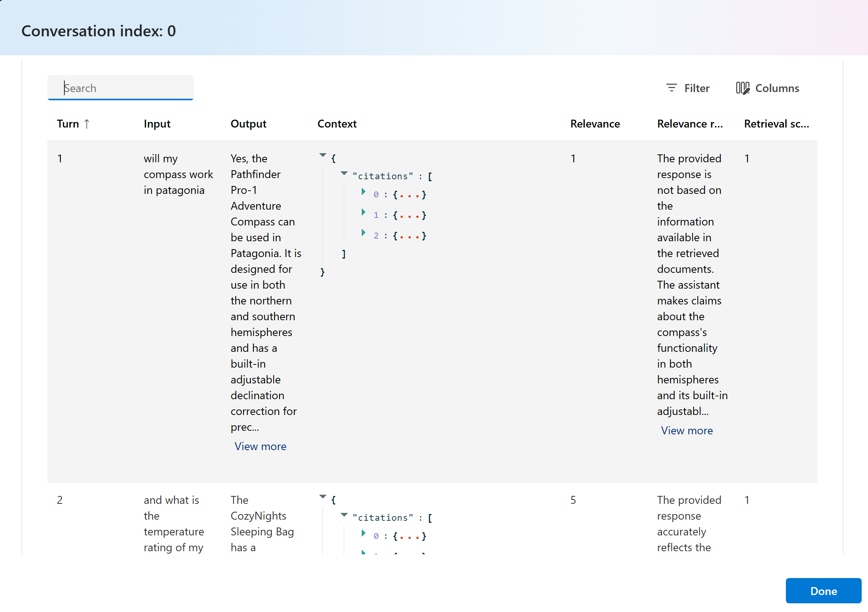This screenshot has height=612, width=868.
Task: Collapse root JSON object in turn 2 context
Action: pos(323,497)
